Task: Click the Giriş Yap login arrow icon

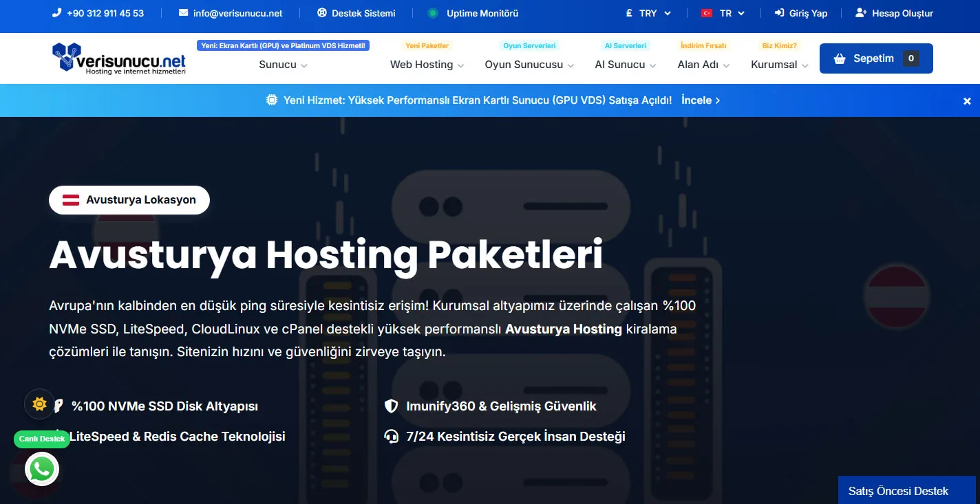Action: pos(780,13)
